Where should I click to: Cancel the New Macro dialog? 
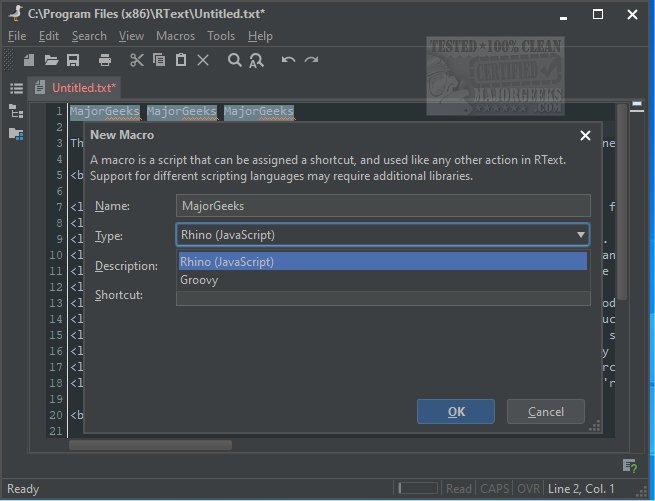pos(546,412)
